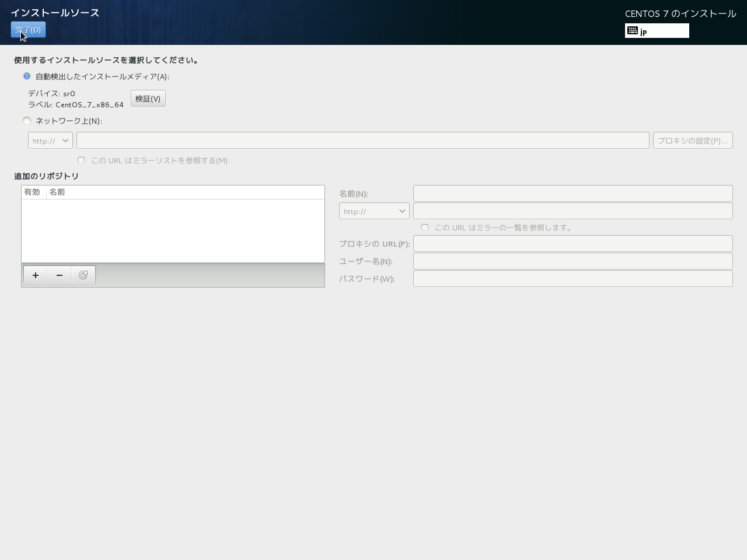Focus the ユーザー名(N) username field
The height and width of the screenshot is (560, 747).
573,261
